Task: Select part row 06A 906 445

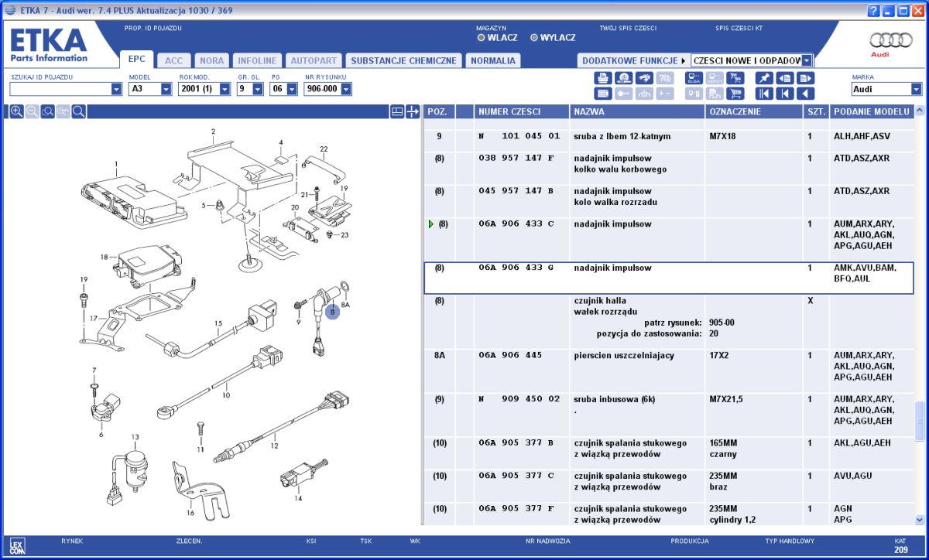Action: [x=668, y=370]
